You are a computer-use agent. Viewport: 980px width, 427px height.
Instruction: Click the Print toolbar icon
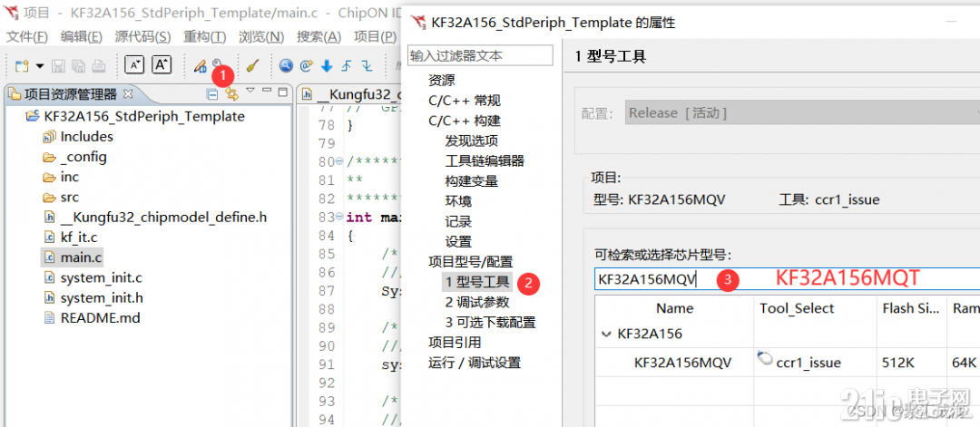pos(99,65)
